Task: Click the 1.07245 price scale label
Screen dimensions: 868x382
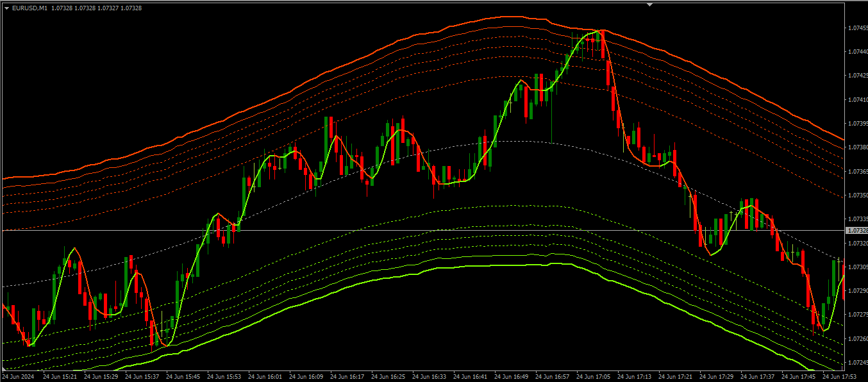Action: pos(857,362)
